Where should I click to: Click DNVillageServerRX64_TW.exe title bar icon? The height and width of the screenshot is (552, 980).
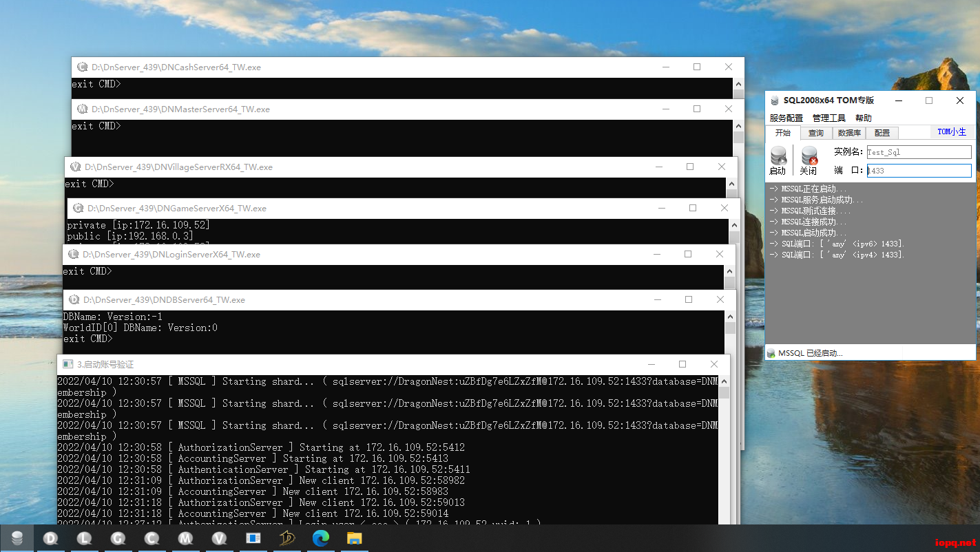pos(76,167)
